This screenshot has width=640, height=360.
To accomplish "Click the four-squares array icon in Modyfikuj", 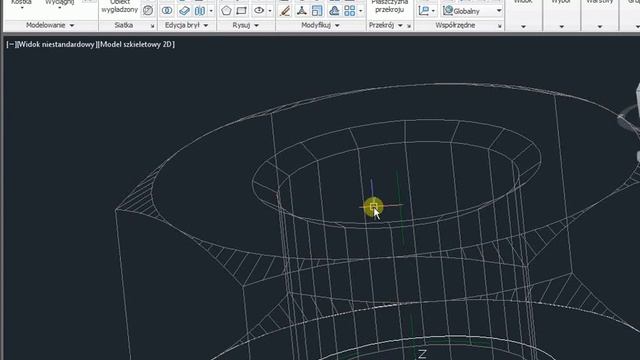I will pyautogui.click(x=350, y=11).
